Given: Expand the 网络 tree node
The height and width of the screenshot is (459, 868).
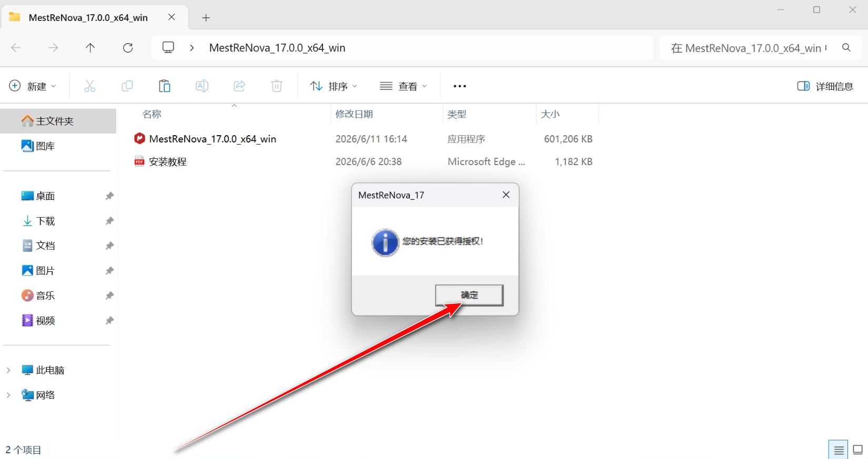Looking at the screenshot, I should pyautogui.click(x=8, y=395).
